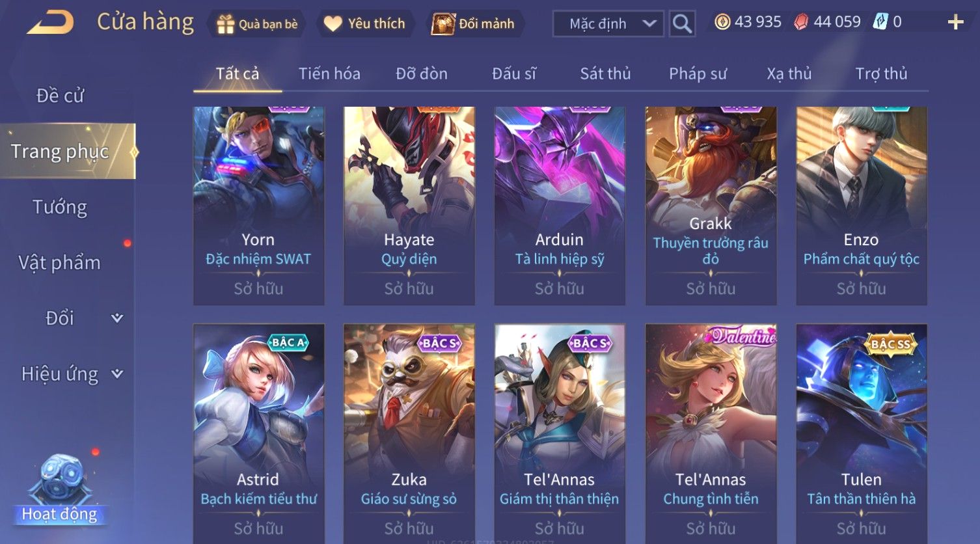Open Tulen Tân thần thiên hà skin card
This screenshot has height=544, width=980.
[x=862, y=433]
